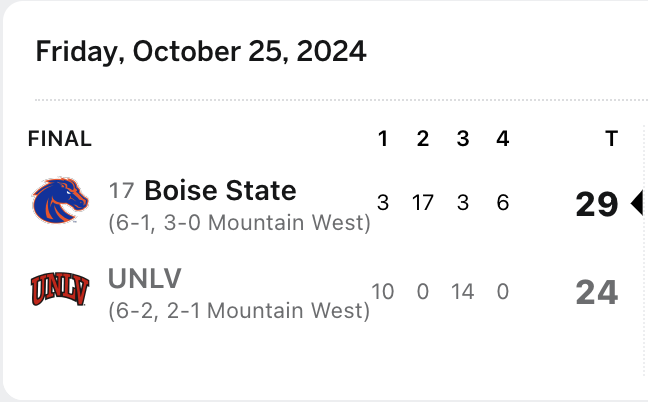
Task: Click the quarter 4 column header
Action: (503, 138)
